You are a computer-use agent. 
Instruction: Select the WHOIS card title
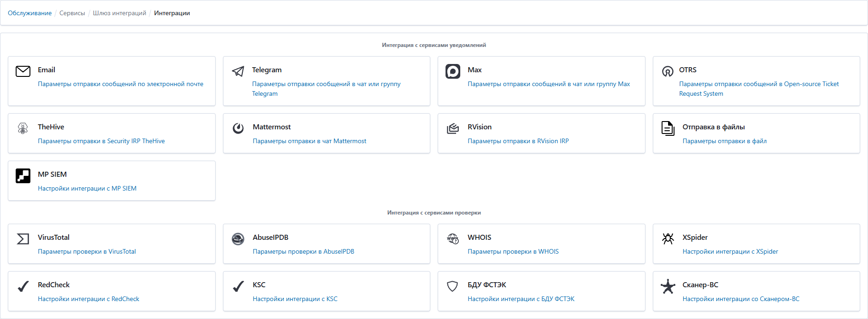[x=480, y=237]
